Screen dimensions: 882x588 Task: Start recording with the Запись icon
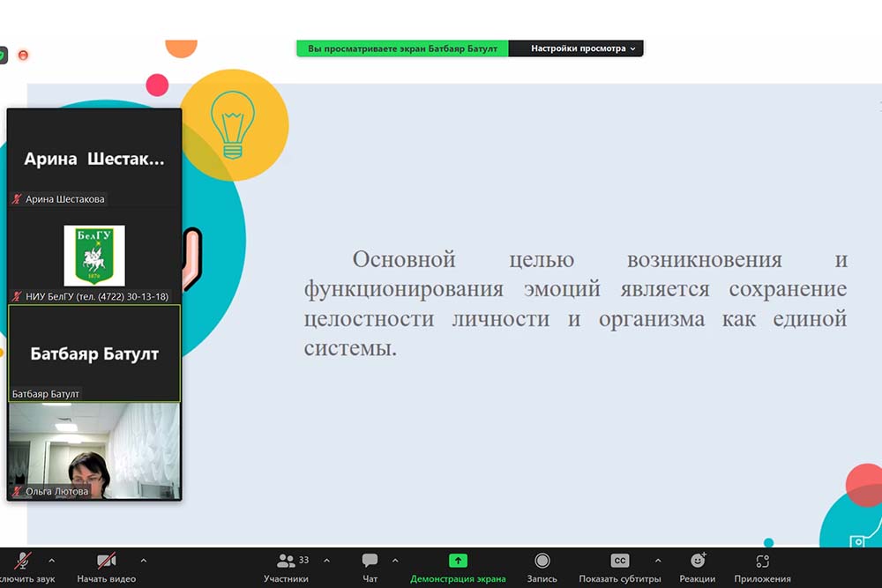(542, 561)
